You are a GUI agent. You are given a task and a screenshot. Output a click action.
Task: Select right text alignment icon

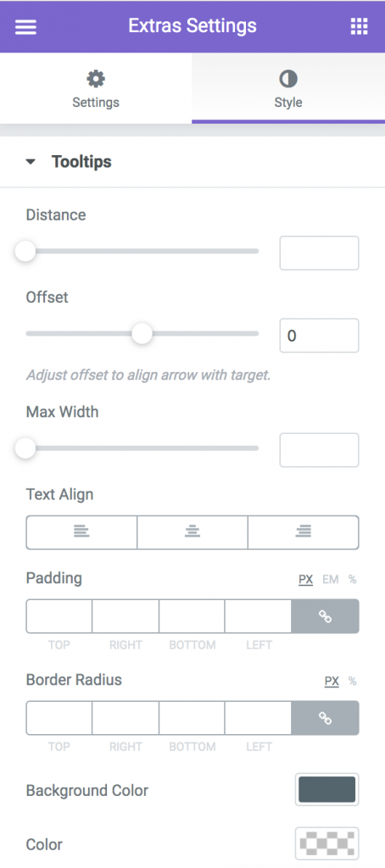tap(303, 532)
